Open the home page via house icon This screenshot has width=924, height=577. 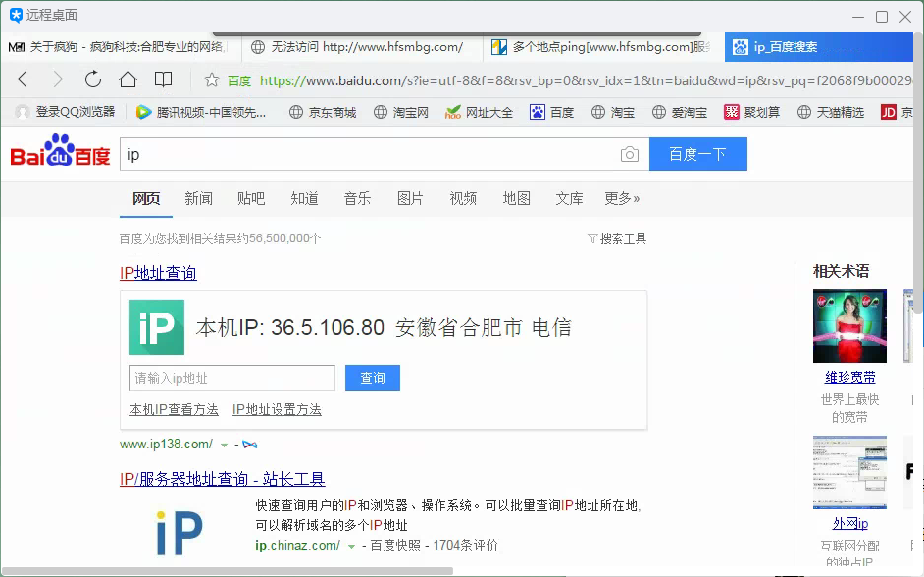pos(128,79)
